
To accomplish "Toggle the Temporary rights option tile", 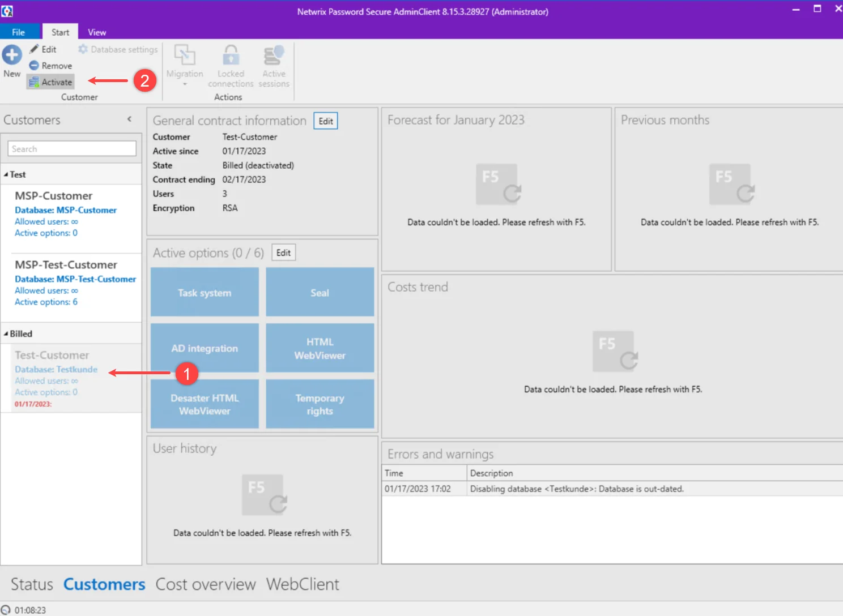I will point(320,404).
